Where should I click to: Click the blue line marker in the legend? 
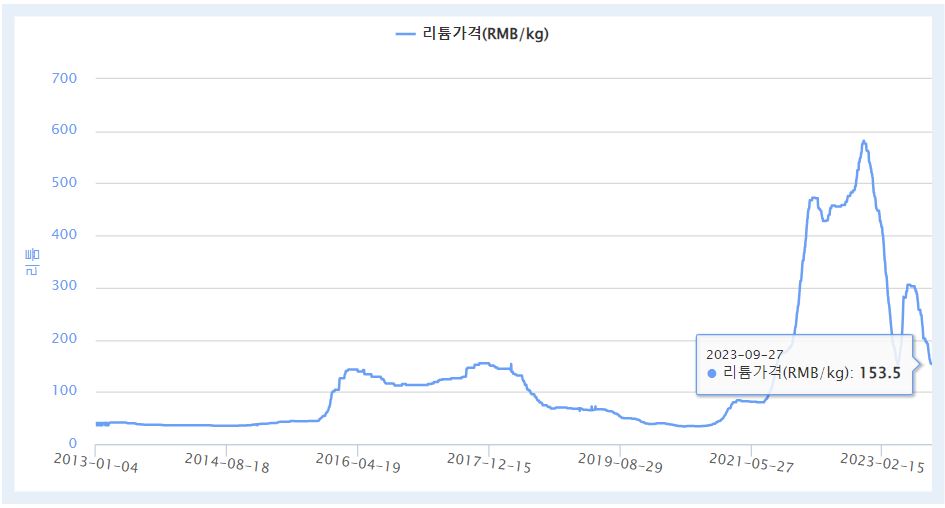[x=405, y=34]
